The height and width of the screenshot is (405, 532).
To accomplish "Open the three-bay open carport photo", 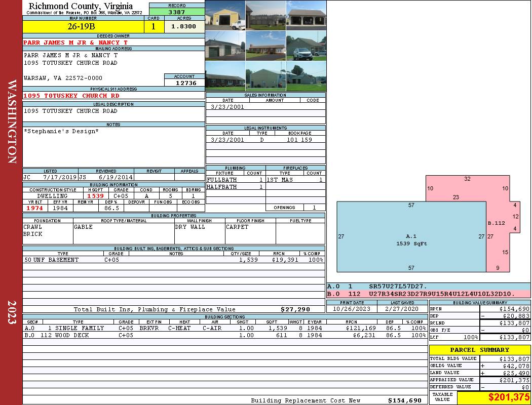I will click(x=307, y=15).
